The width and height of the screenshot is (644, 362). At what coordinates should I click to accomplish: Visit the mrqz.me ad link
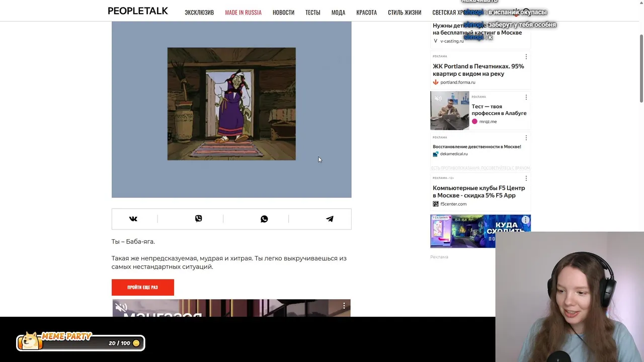pyautogui.click(x=488, y=122)
